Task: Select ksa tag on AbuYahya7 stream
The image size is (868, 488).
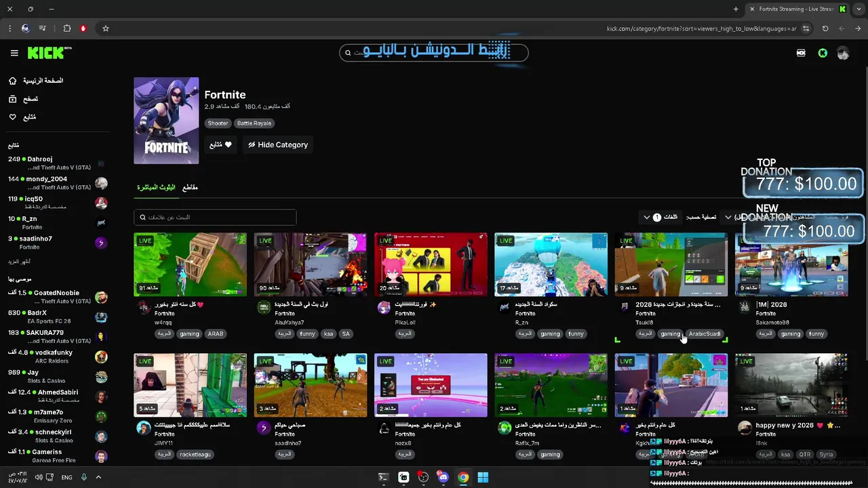Action: click(x=328, y=334)
